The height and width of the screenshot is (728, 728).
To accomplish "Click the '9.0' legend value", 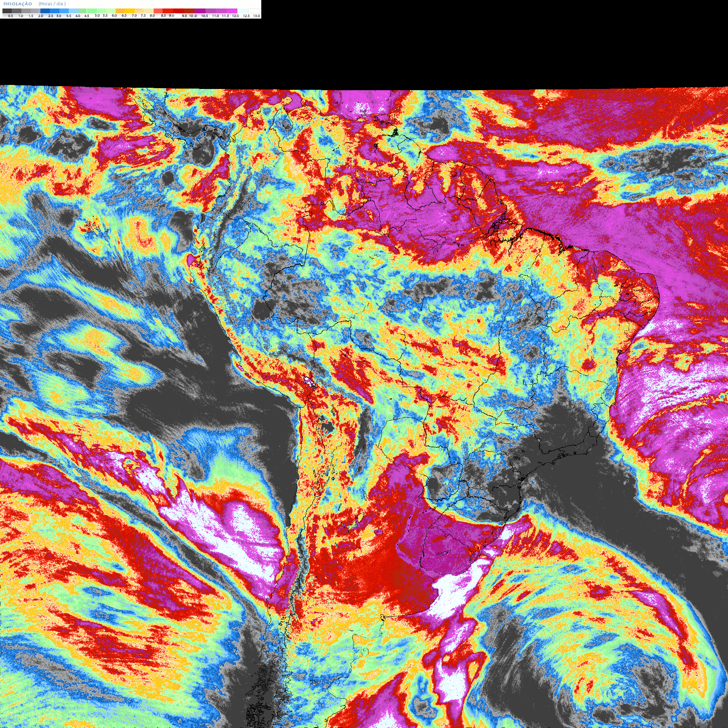I will pos(171,15).
